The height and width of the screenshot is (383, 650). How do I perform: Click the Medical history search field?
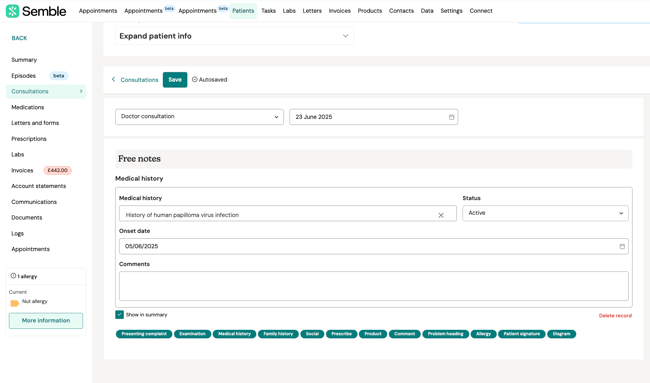coord(288,213)
